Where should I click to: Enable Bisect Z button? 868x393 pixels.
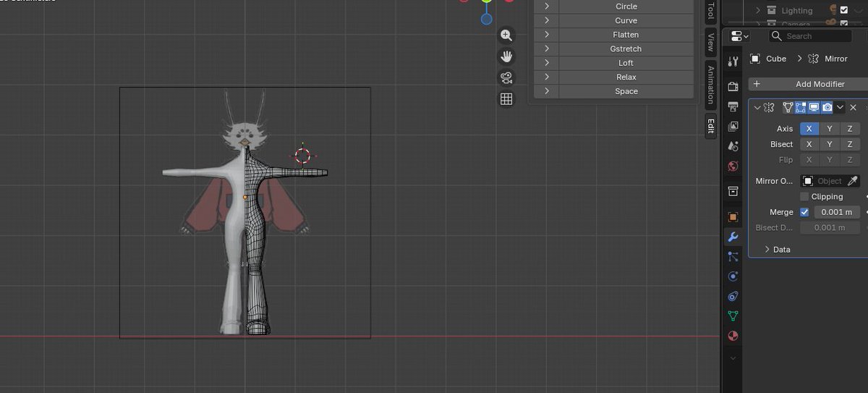point(850,144)
